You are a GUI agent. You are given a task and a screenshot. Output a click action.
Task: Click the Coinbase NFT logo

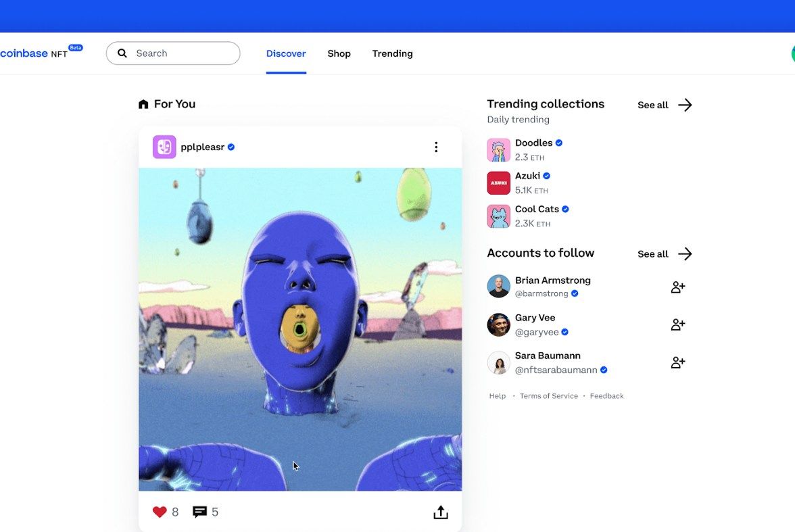[34, 53]
